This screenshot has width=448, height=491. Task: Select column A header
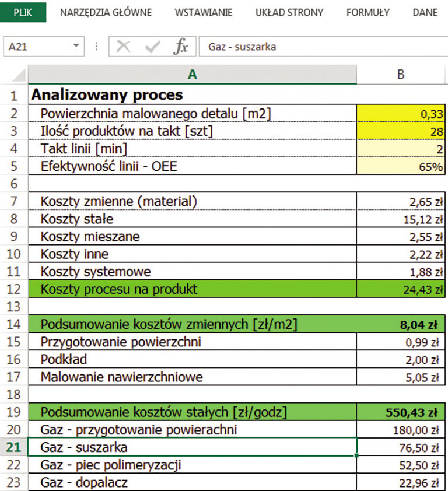192,75
